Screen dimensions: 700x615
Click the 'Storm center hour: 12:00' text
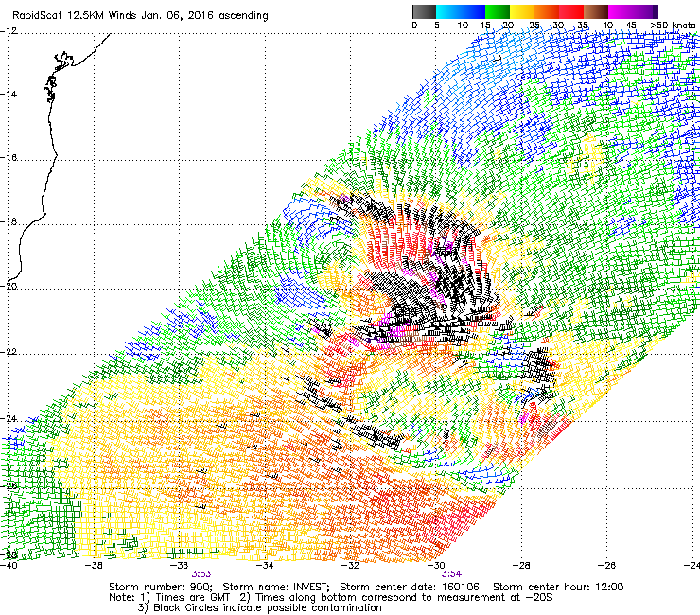558,587
